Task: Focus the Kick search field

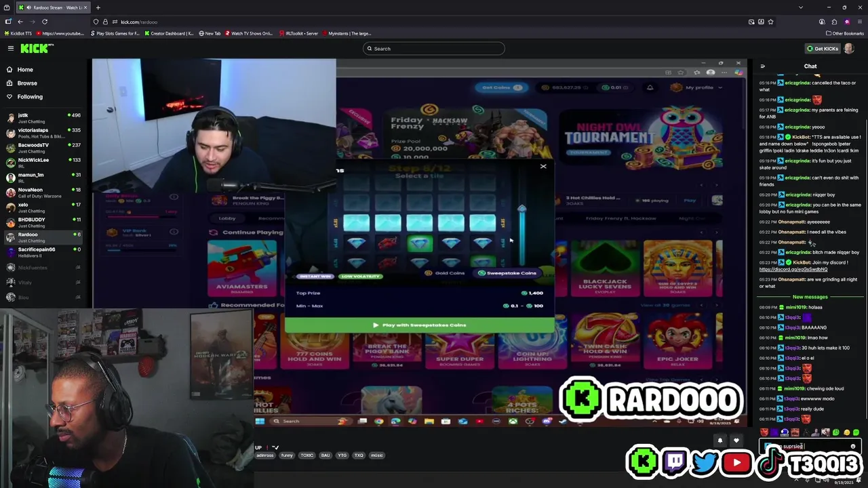Action: click(x=434, y=48)
